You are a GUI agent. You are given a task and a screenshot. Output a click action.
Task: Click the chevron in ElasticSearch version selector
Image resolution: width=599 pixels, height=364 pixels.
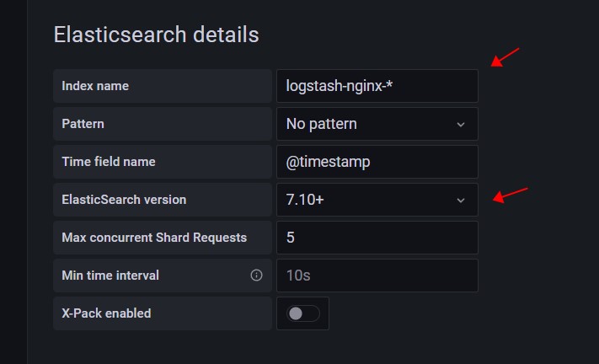coord(460,201)
